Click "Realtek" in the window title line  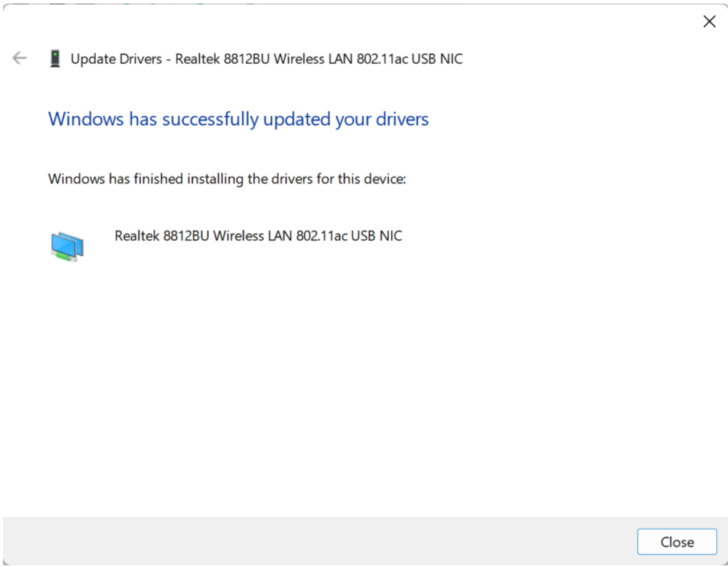click(197, 58)
